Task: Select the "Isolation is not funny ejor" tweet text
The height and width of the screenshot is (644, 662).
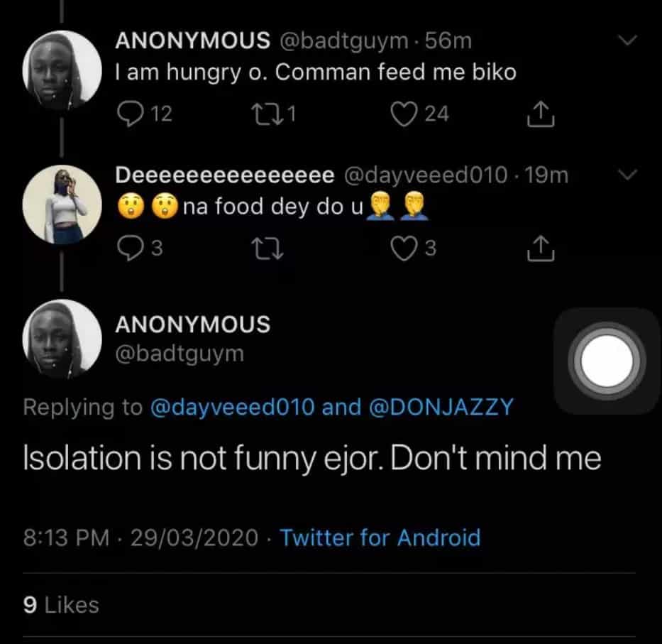Action: click(312, 460)
